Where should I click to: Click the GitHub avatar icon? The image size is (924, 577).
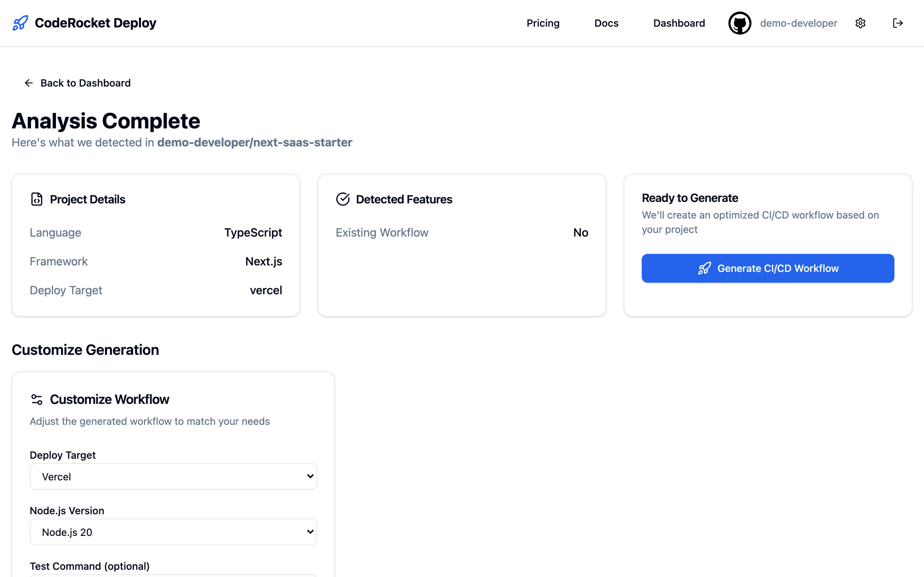(740, 23)
